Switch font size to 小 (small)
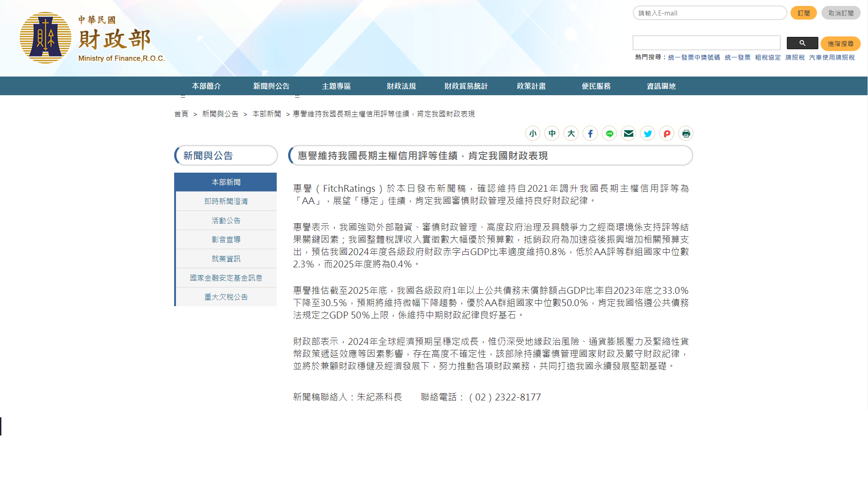Viewport: 868px width, 492px height. 532,133
